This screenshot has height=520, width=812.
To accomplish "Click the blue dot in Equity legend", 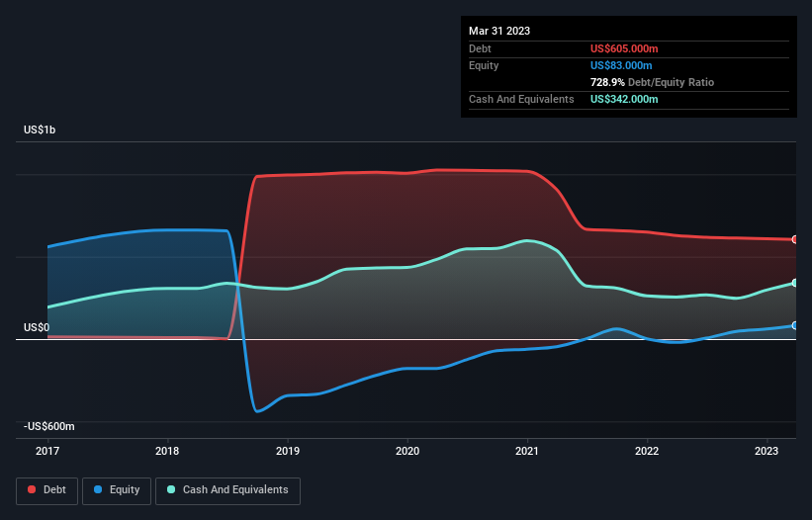I will pyautogui.click(x=98, y=489).
